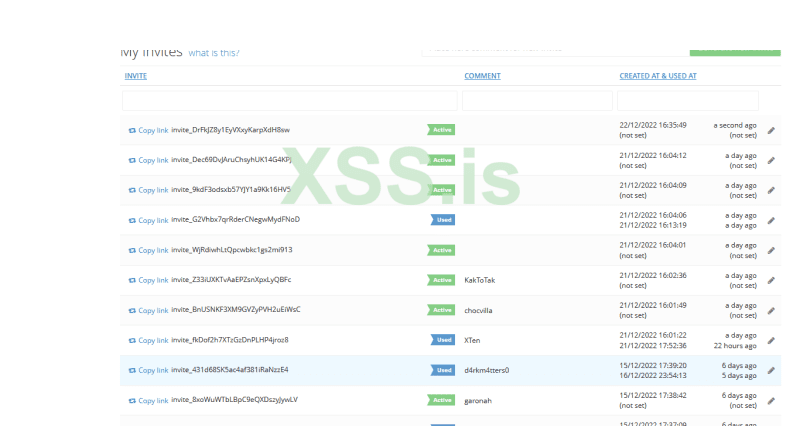Click the Active badge in the chocvilla row

(441, 310)
